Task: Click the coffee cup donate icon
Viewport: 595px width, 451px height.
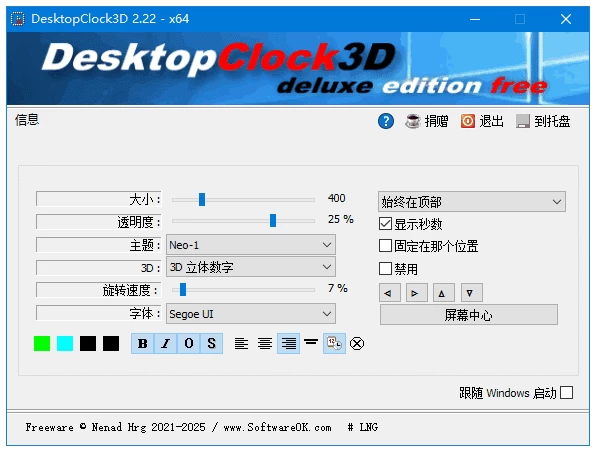Action: (x=412, y=121)
